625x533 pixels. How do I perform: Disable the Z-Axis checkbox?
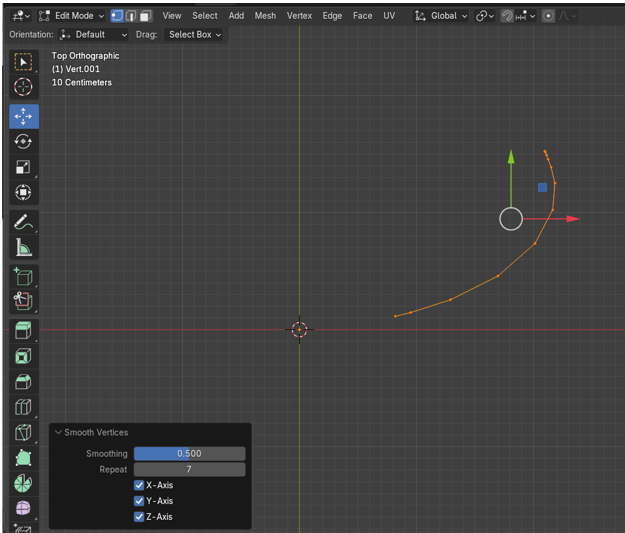click(x=139, y=517)
